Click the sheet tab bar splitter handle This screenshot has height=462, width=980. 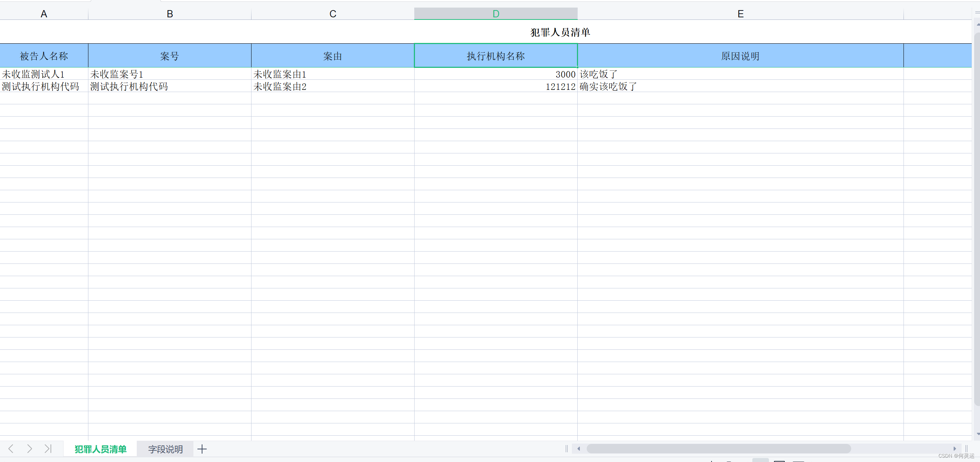point(566,449)
